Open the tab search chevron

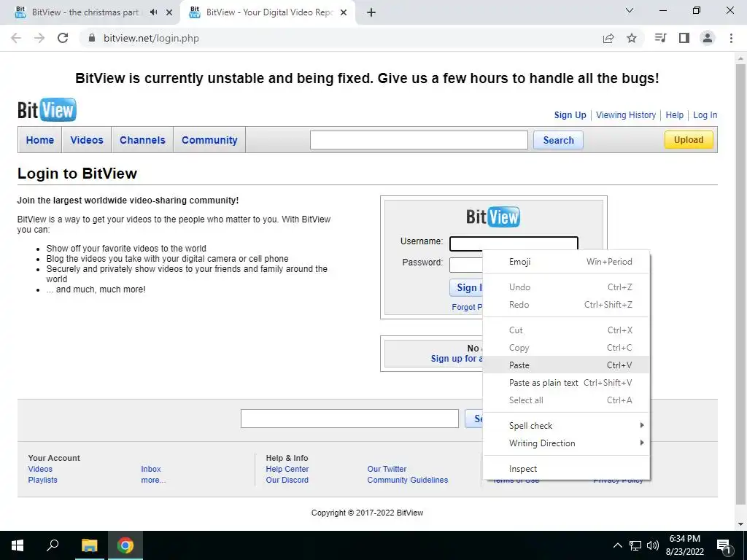630,10
